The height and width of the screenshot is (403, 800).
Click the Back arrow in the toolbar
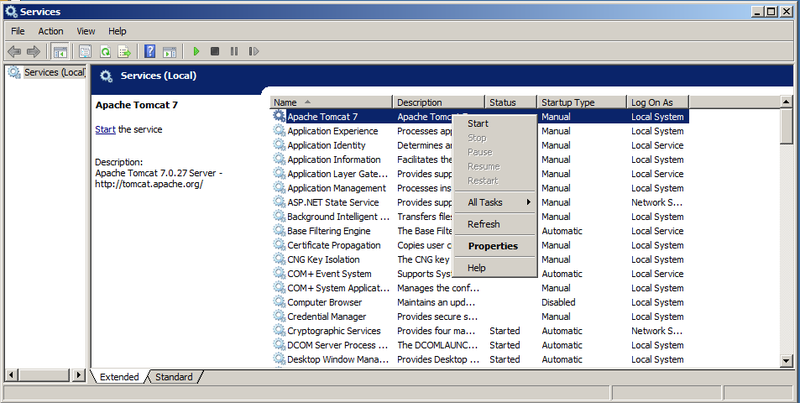14,51
